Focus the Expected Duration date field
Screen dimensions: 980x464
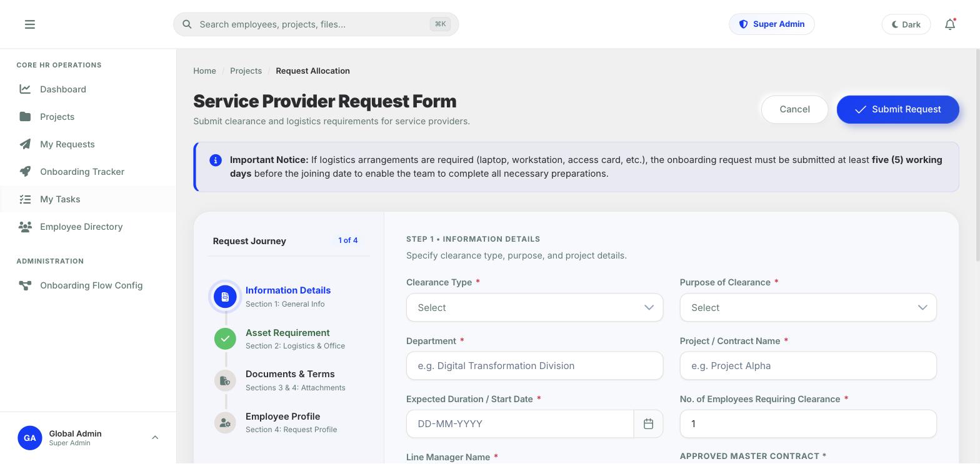pyautogui.click(x=520, y=424)
